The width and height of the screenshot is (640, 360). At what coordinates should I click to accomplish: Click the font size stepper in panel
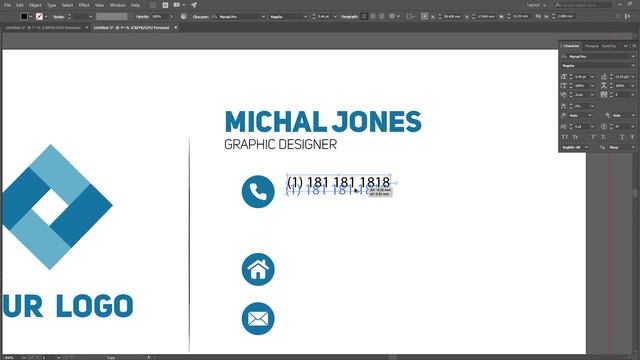tap(571, 77)
